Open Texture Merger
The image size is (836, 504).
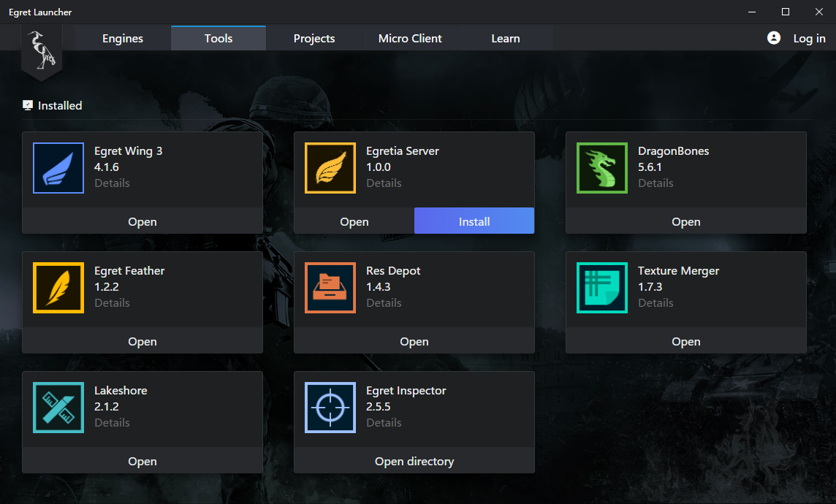pos(686,341)
